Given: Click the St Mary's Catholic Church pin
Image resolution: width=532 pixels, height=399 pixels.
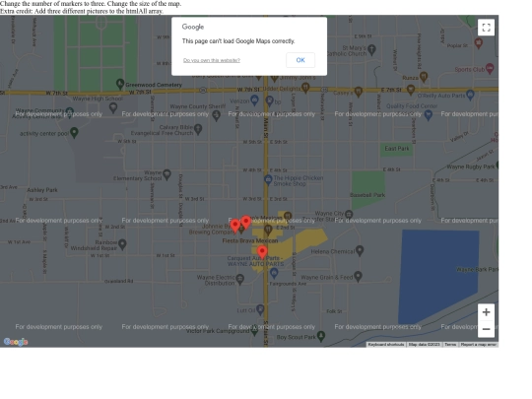Looking at the screenshot, I should click(371, 50).
